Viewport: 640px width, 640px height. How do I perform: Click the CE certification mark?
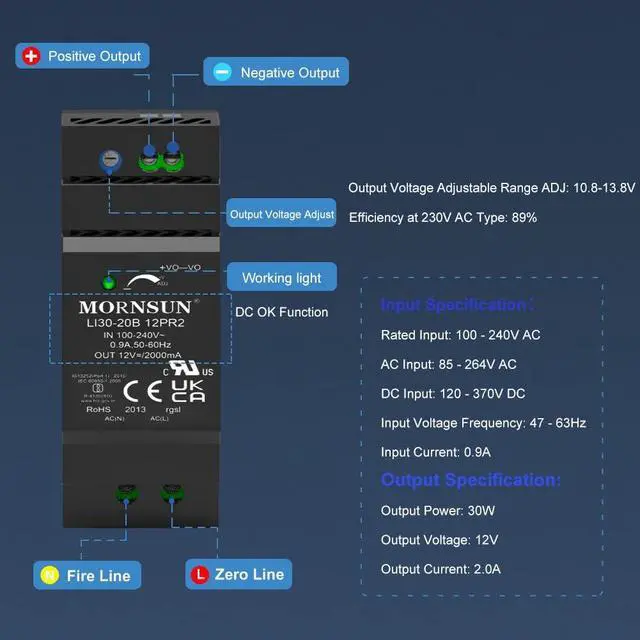coord(143,391)
